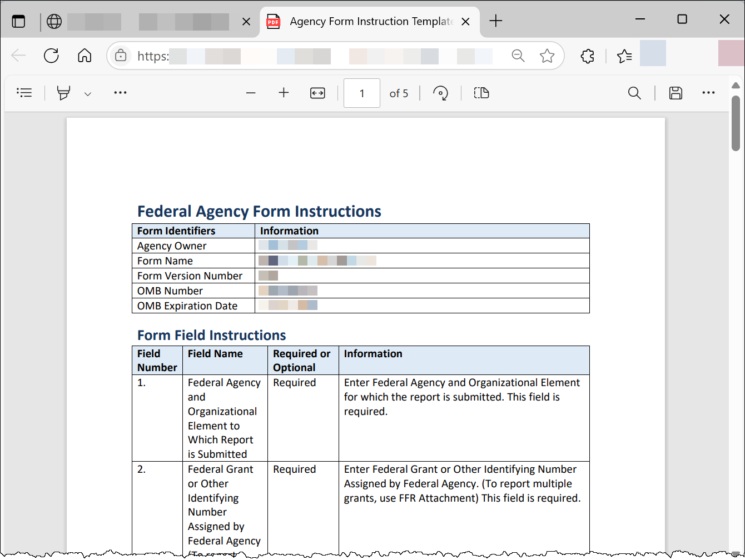Go to the home page
Viewport: 745px width, 560px height.
(x=85, y=56)
